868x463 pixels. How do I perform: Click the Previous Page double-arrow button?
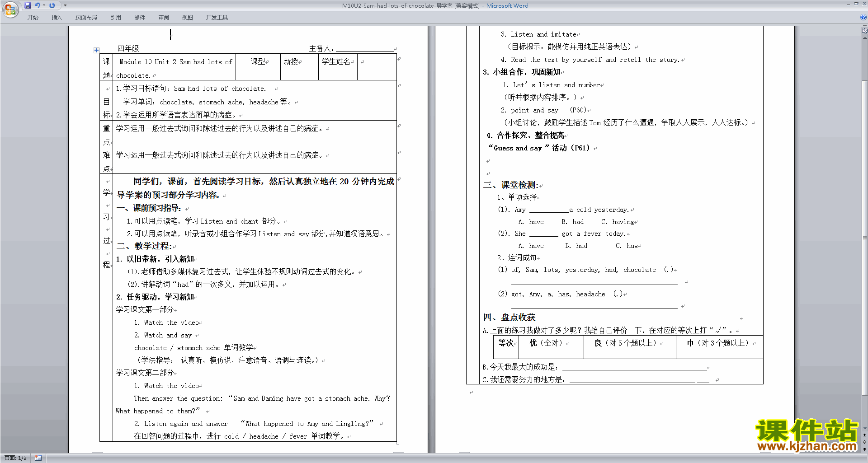tap(864, 435)
